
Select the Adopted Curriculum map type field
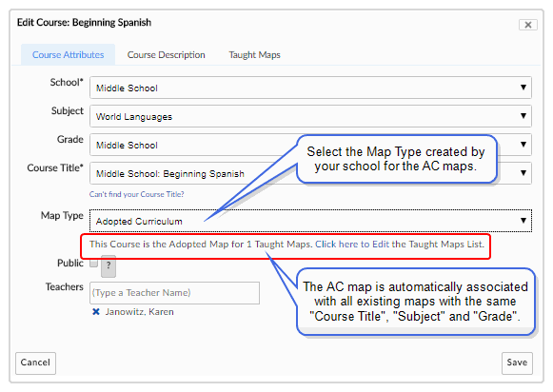pos(310,221)
